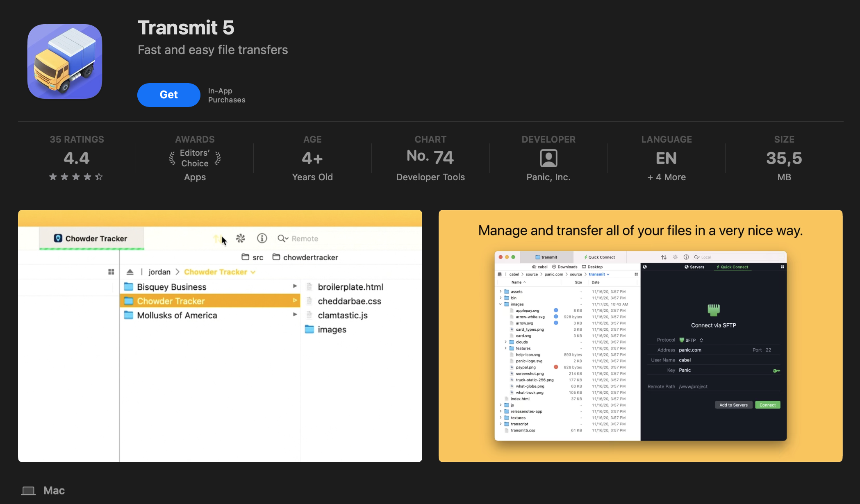The width and height of the screenshot is (860, 504).
Task: Select the index.html file row
Action: [x=567, y=399]
